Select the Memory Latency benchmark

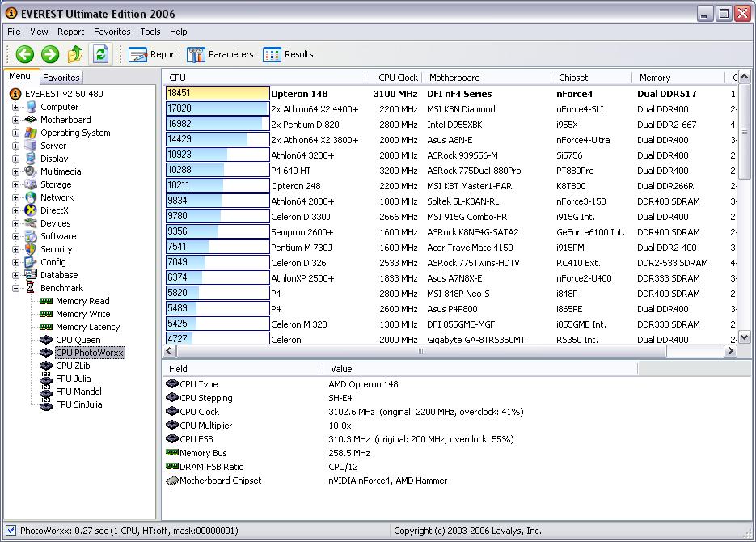pyautogui.click(x=88, y=327)
